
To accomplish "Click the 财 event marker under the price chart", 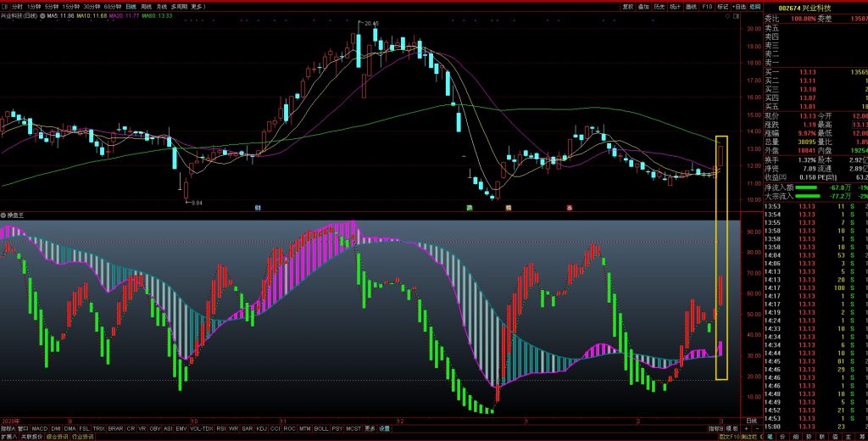I will [257, 207].
